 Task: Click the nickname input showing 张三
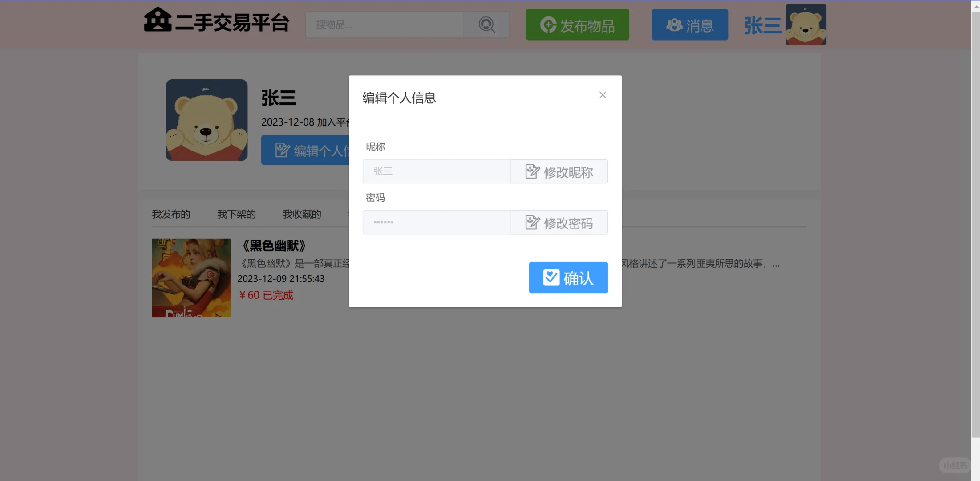pyautogui.click(x=436, y=171)
